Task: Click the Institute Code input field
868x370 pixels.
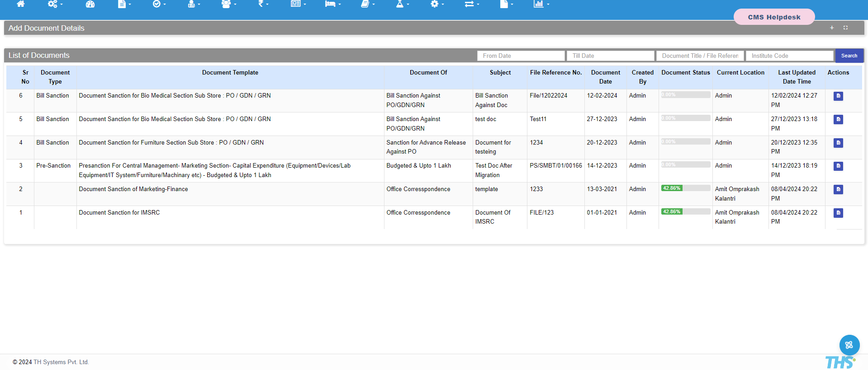Action: pos(789,56)
